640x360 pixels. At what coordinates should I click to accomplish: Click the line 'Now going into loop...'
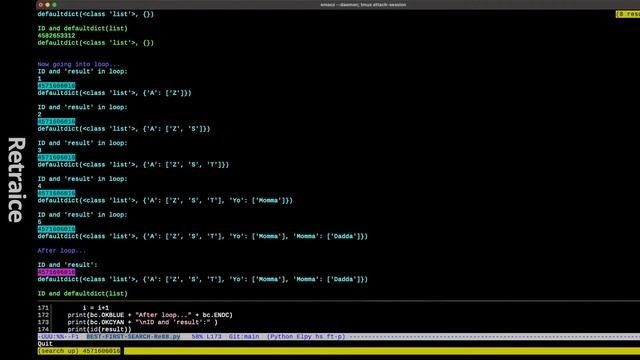coord(79,64)
